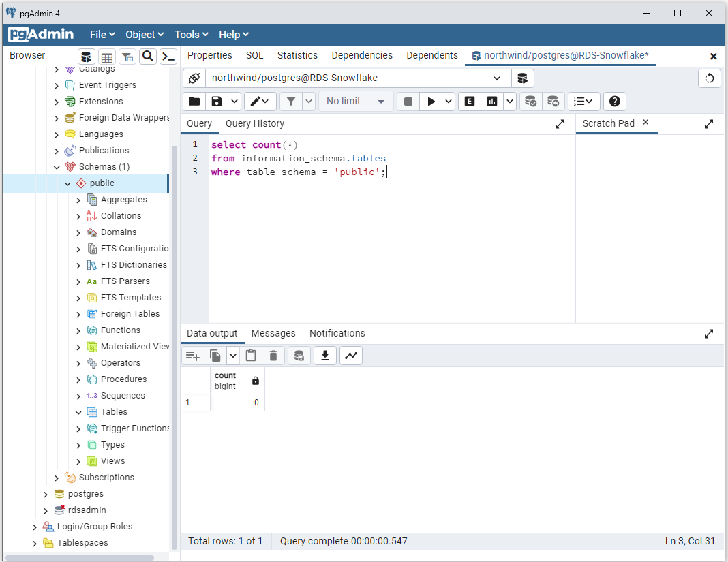Screen dimensions: 728x562
Task: Download results as CSV file
Action: (325, 356)
